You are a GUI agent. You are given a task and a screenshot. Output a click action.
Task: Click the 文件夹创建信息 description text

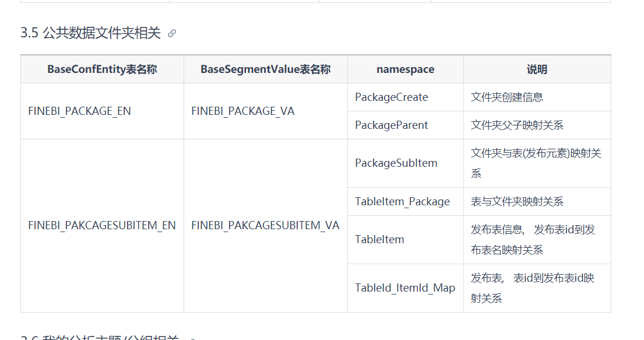coord(507,97)
